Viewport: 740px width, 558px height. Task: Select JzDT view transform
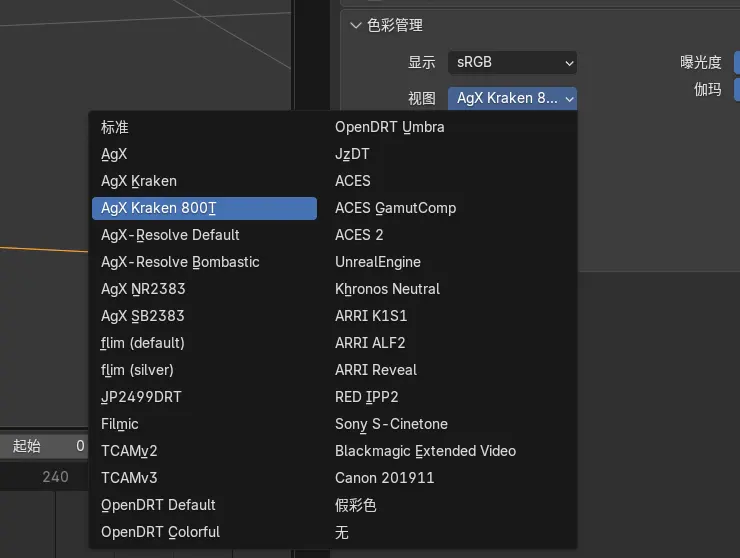[451, 154]
